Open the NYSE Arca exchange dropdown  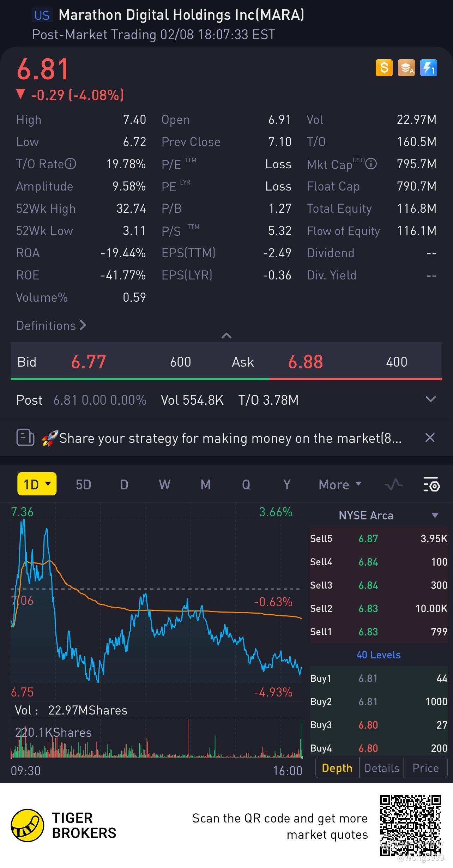click(x=388, y=516)
